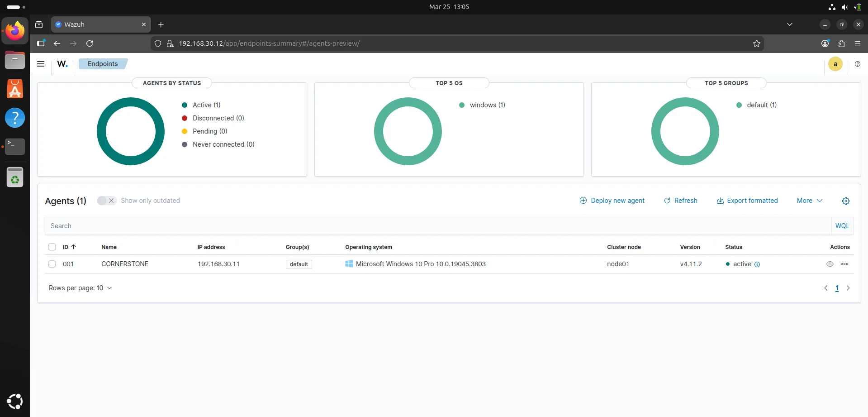This screenshot has height=417, width=868.
Task: Bookmark this page with the star icon
Action: [x=756, y=43]
